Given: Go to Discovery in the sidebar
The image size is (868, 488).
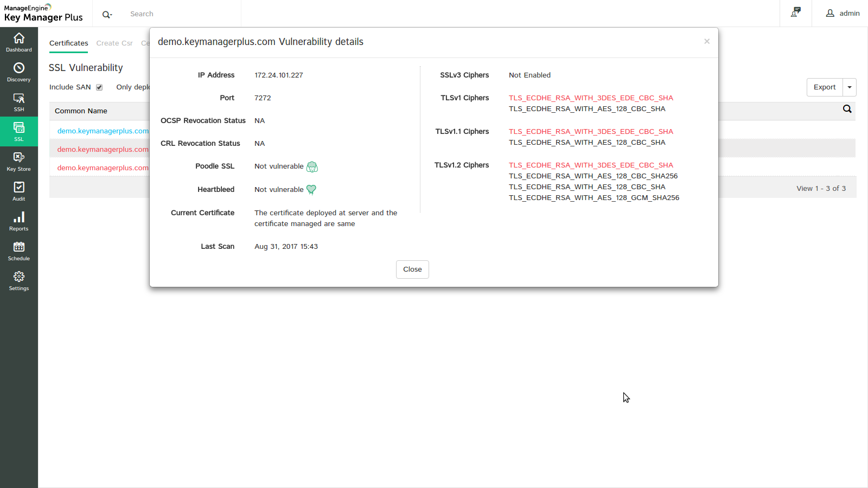Looking at the screenshot, I should 19,72.
